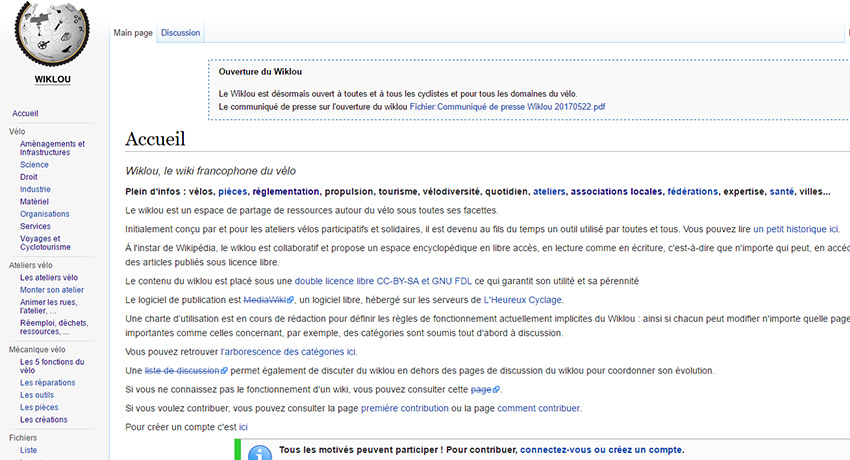The height and width of the screenshot is (460, 850).
Task: Open Les pièces sidebar link
Action: pos(39,407)
